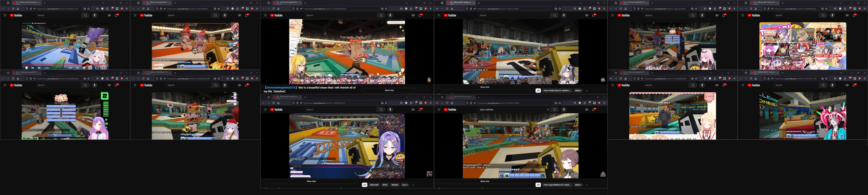Click the YouTube logo in the sakuramiko35 window
Image resolution: width=868 pixels, height=195 pixels.
point(146,15)
